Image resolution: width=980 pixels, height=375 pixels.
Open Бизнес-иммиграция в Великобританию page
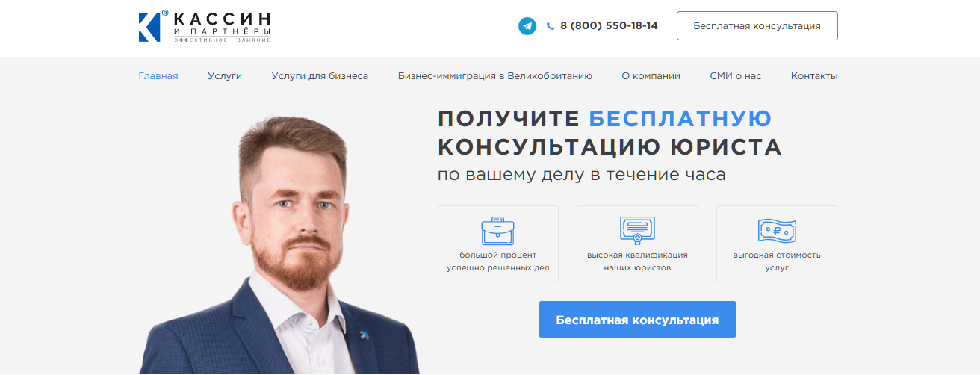(x=495, y=75)
